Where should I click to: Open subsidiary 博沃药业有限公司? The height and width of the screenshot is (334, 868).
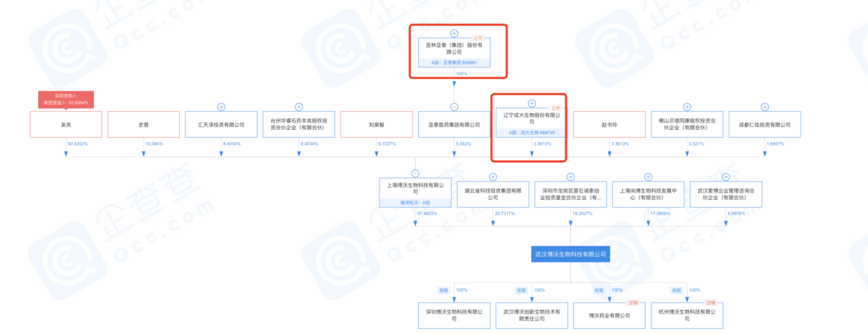[x=609, y=315]
